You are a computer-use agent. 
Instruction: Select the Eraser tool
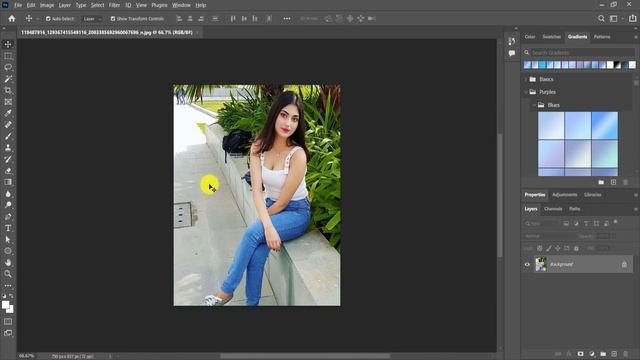tap(8, 171)
